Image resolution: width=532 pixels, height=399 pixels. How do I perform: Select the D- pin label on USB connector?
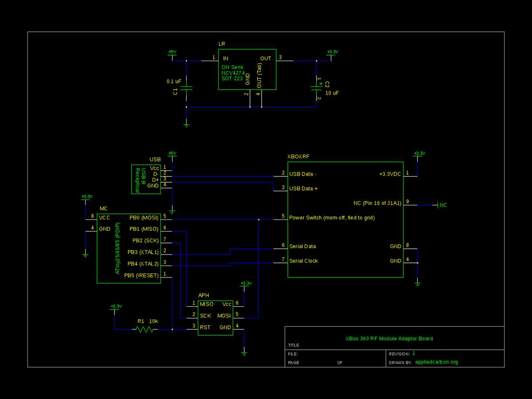pyautogui.click(x=156, y=174)
